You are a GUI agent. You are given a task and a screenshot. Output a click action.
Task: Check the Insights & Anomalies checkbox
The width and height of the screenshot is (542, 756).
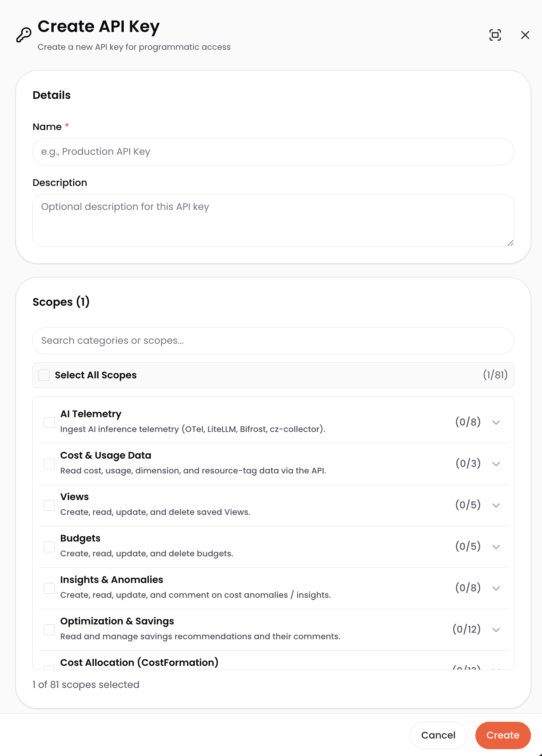click(x=49, y=588)
